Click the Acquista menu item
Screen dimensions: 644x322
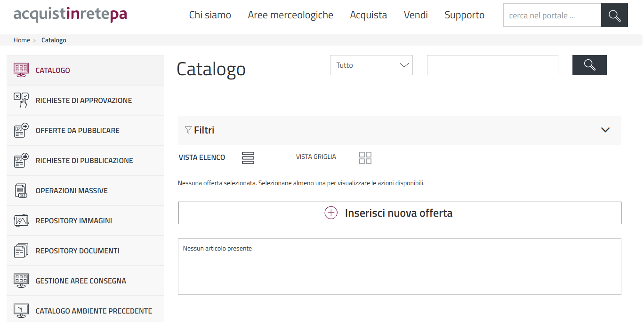click(x=368, y=15)
